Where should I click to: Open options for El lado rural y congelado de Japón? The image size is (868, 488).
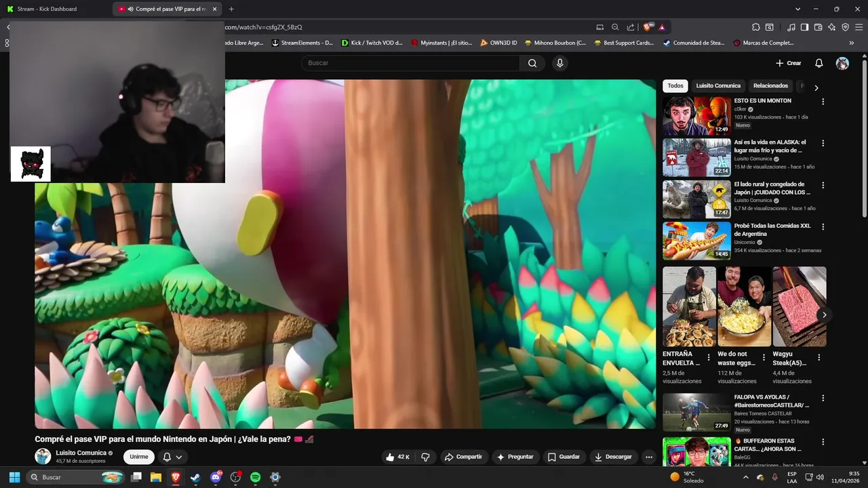coord(823,185)
